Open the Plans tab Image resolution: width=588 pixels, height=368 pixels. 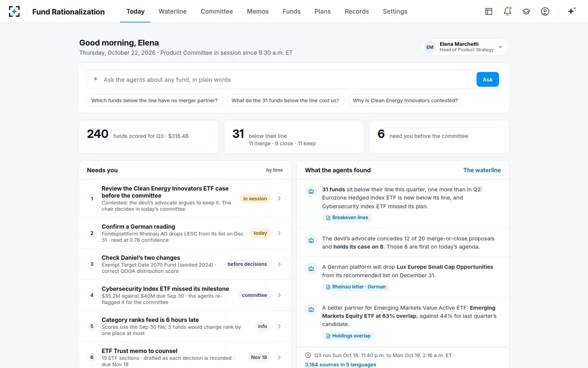click(323, 11)
